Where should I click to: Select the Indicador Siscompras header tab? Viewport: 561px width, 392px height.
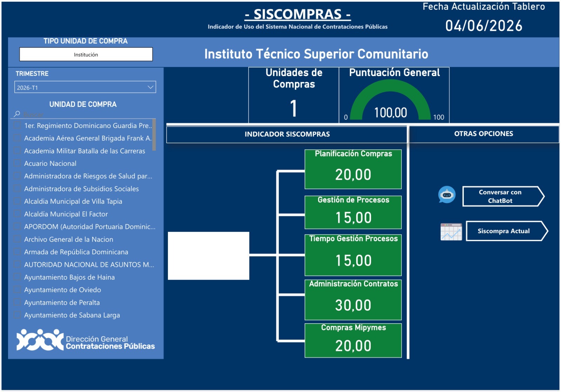287,134
